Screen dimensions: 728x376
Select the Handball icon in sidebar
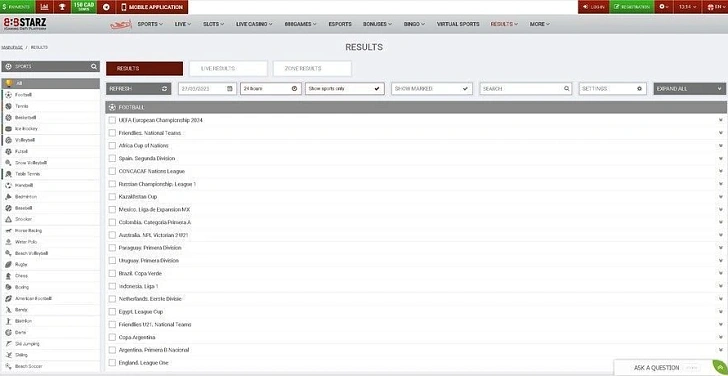tap(8, 185)
